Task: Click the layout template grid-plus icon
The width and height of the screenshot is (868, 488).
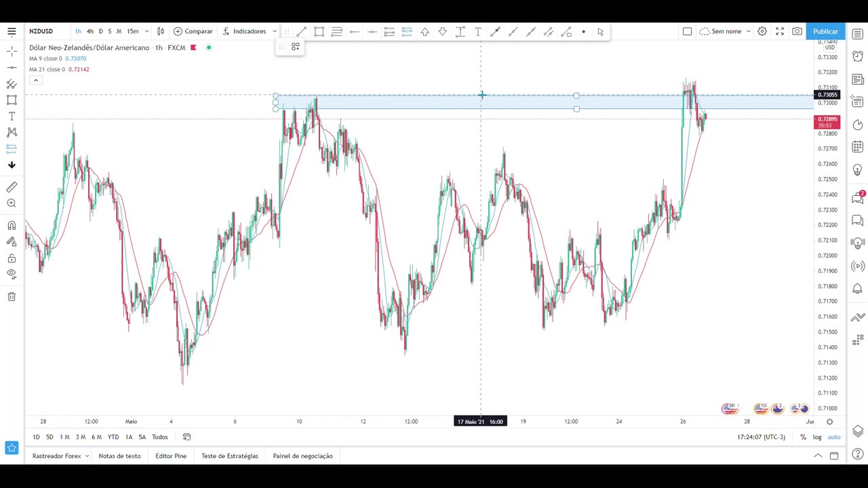Action: pyautogui.click(x=296, y=47)
